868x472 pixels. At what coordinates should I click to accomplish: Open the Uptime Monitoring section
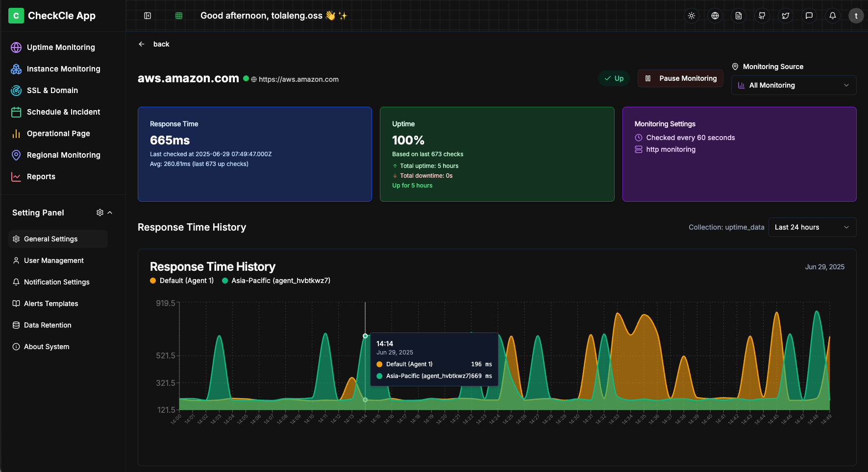click(x=61, y=47)
